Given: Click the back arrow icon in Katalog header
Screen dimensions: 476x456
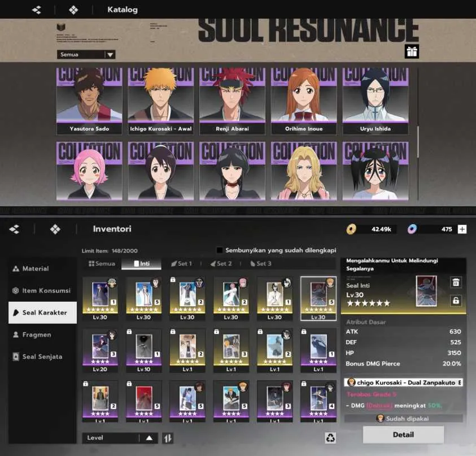Looking at the screenshot, I should [x=37, y=10].
